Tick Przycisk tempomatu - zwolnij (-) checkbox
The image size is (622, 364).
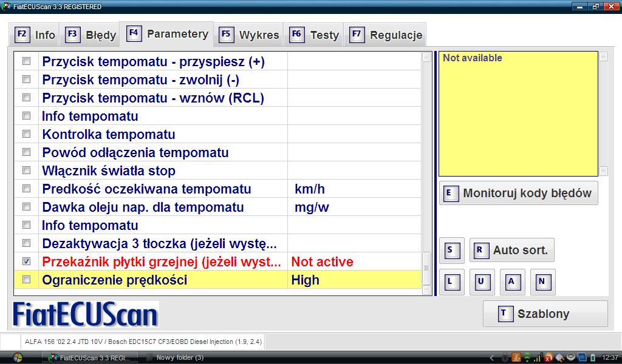coord(26,79)
